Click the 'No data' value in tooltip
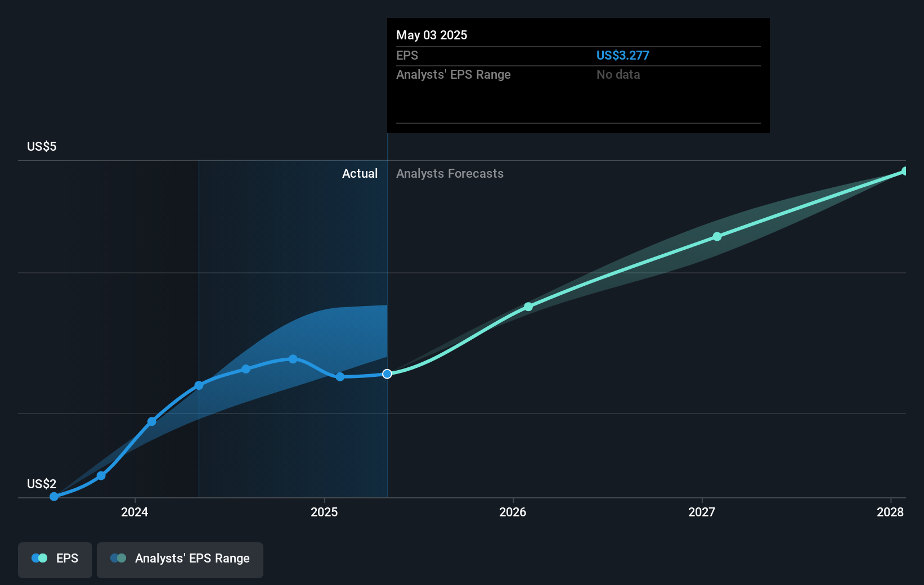This screenshot has height=585, width=924. [x=618, y=75]
